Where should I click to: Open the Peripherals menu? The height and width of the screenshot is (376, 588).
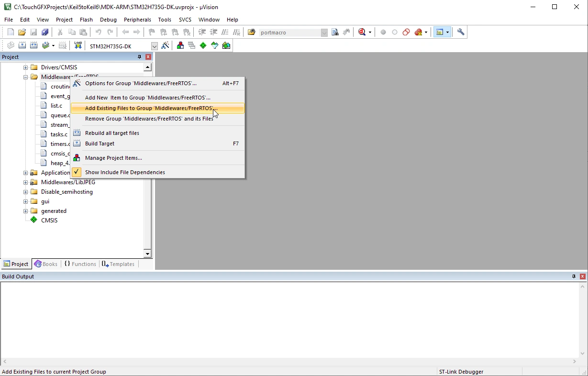coord(137,20)
